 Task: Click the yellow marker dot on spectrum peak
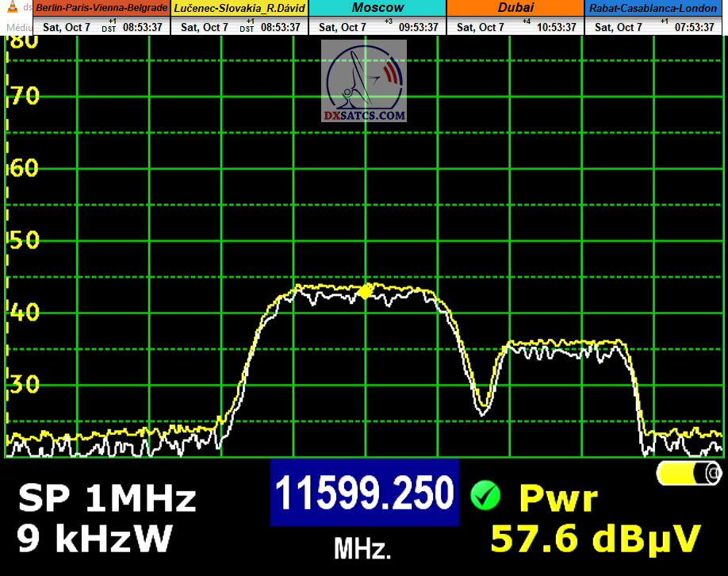click(366, 291)
